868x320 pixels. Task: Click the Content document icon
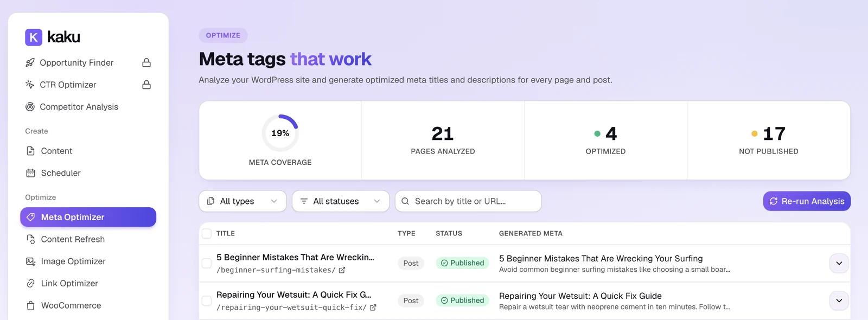coord(31,151)
